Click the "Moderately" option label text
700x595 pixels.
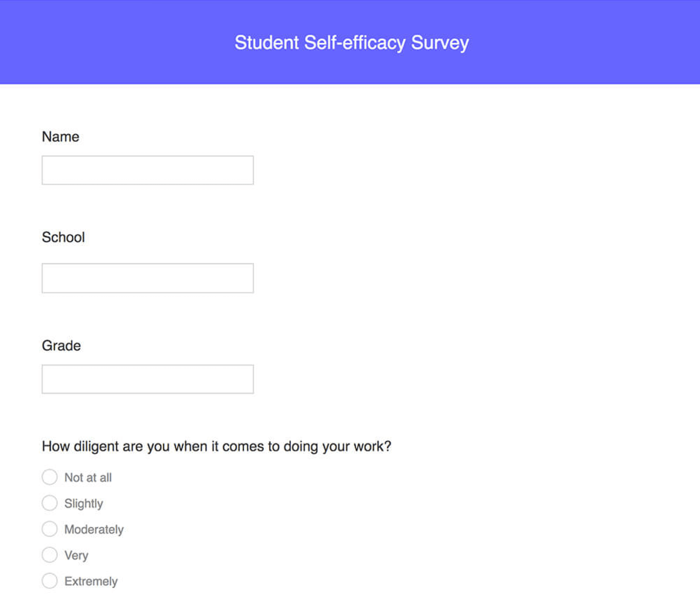click(x=94, y=529)
